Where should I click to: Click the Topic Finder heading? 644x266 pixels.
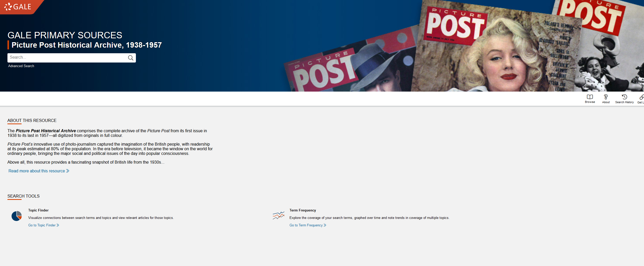[x=38, y=210]
